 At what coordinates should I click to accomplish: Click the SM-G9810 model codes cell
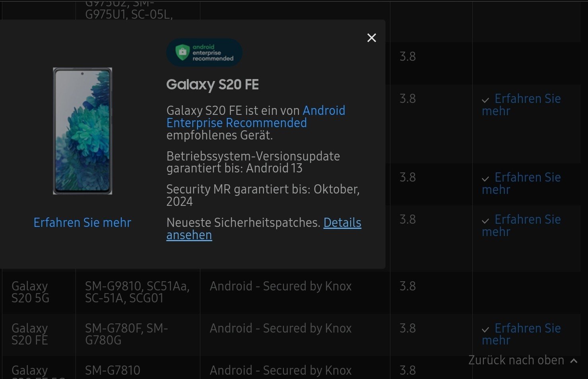(x=137, y=292)
